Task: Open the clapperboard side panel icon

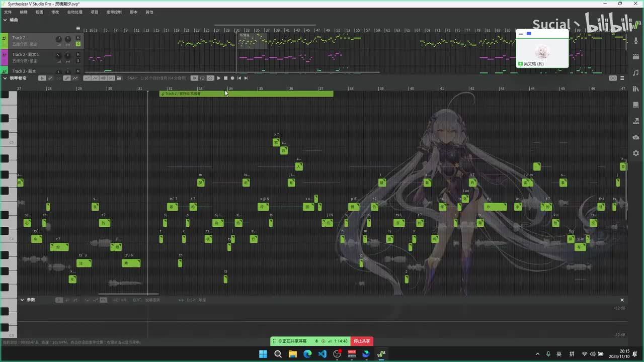Action: pyautogui.click(x=636, y=57)
